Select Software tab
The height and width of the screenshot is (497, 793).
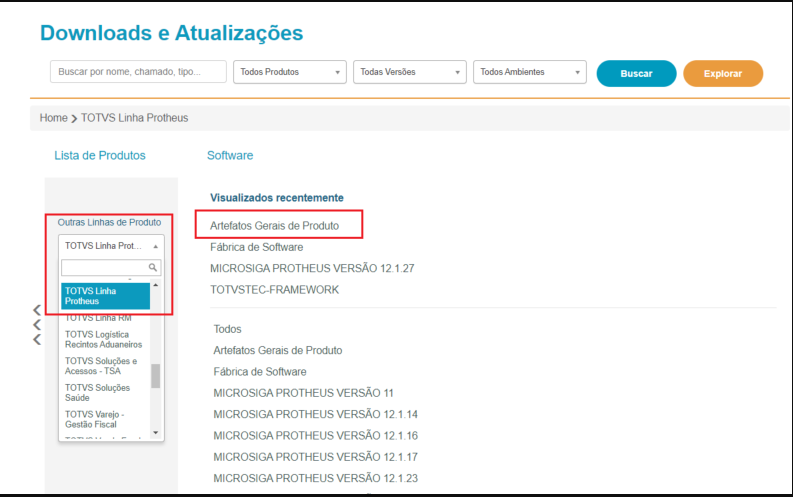click(x=230, y=155)
